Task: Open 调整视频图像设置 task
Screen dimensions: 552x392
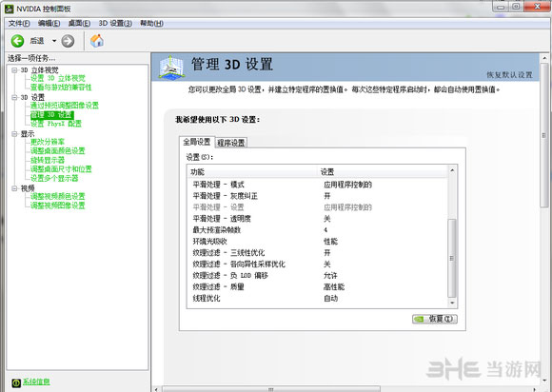Action: (58, 206)
